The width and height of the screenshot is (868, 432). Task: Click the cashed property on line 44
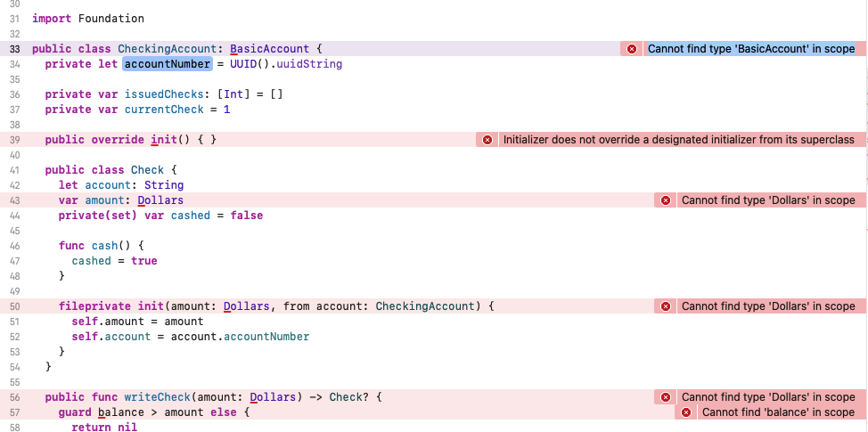click(191, 216)
